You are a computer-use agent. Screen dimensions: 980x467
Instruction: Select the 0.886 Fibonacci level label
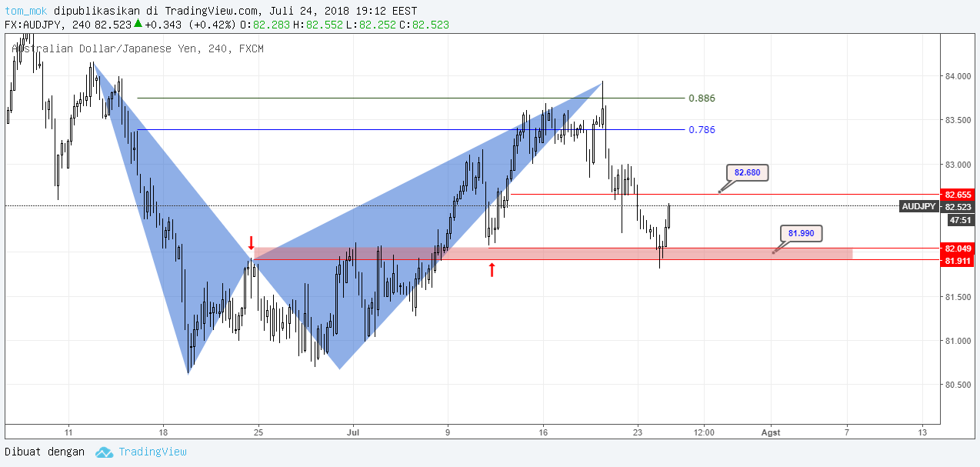(x=702, y=98)
